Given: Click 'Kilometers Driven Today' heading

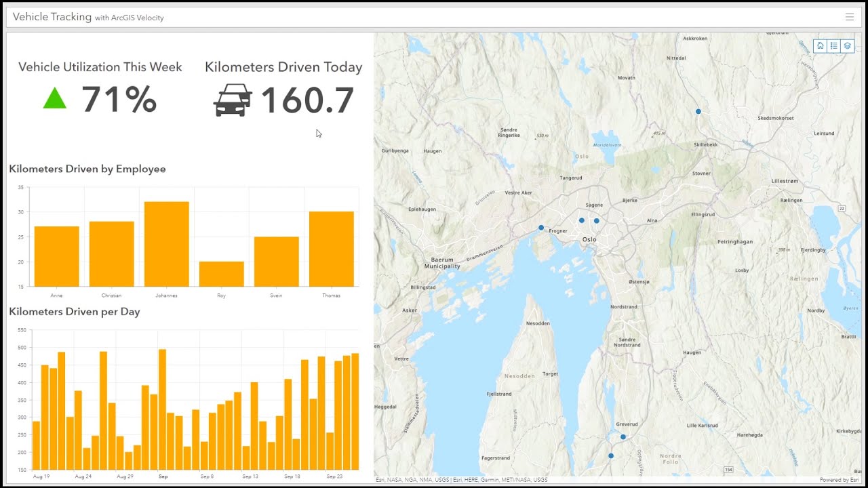Looking at the screenshot, I should (x=283, y=67).
